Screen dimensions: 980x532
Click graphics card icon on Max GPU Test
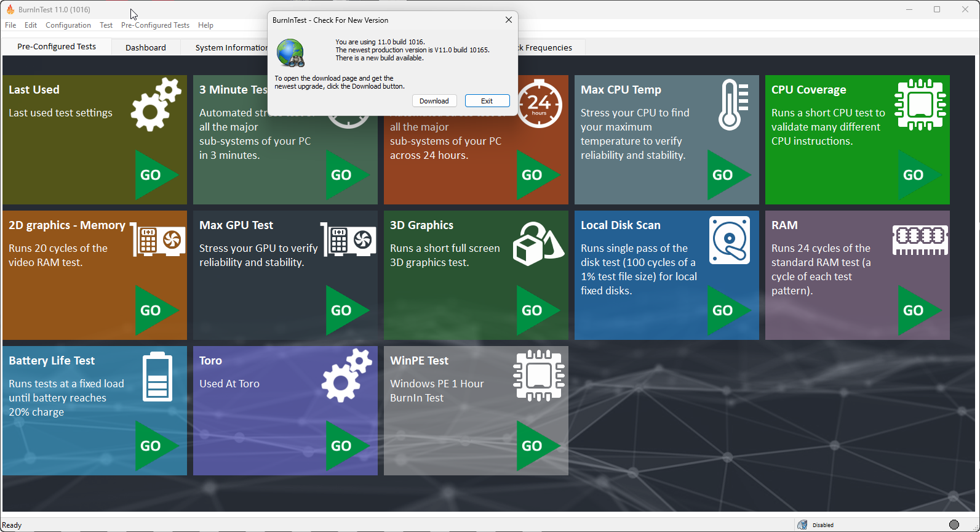click(349, 240)
